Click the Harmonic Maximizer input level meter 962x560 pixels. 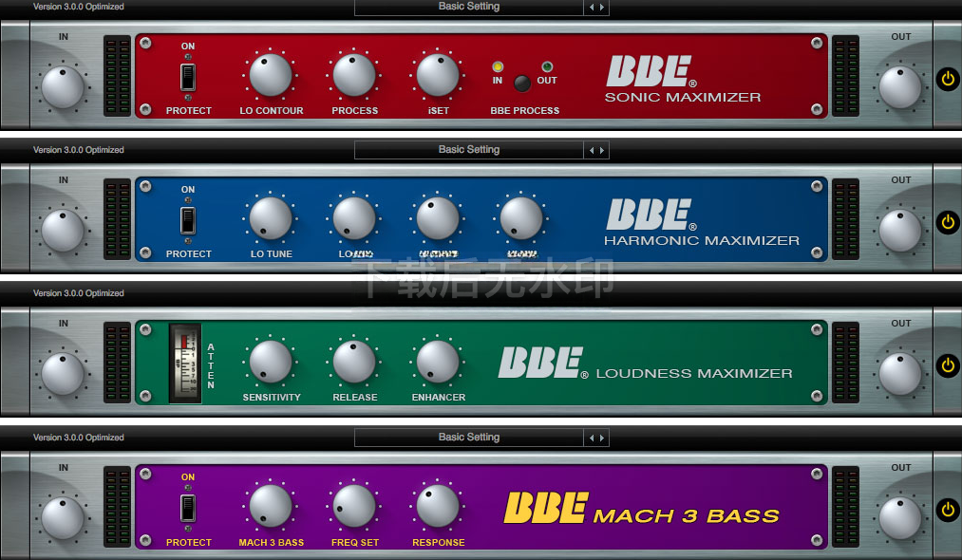pyautogui.click(x=117, y=219)
